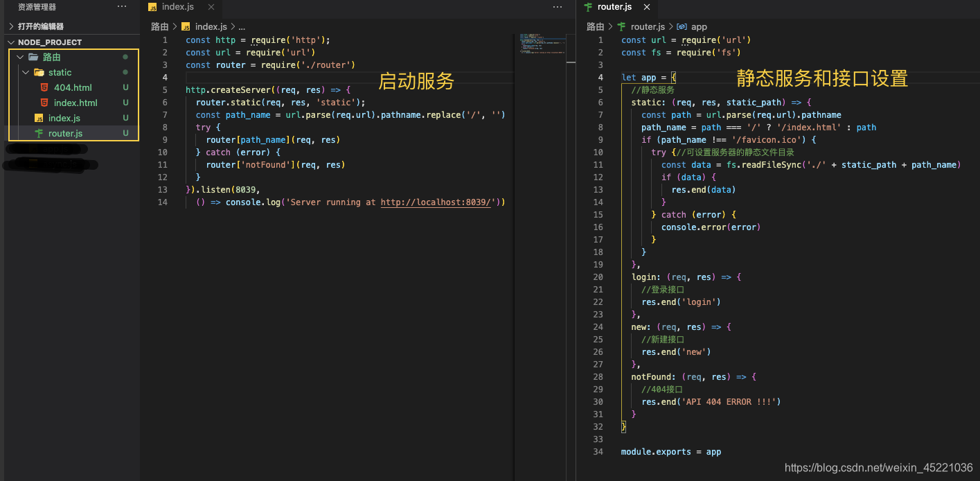Click index.js breadcrumb in left editor

coord(211,26)
